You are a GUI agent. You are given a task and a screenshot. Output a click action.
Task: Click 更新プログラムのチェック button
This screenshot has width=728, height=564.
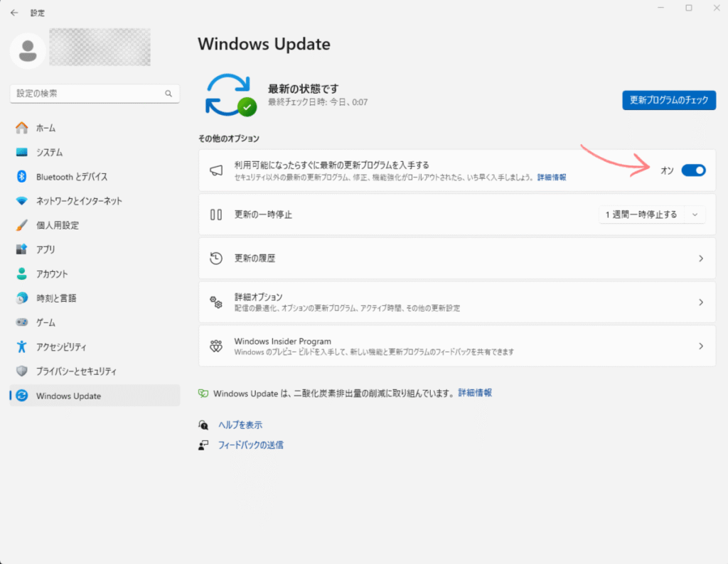pos(669,100)
